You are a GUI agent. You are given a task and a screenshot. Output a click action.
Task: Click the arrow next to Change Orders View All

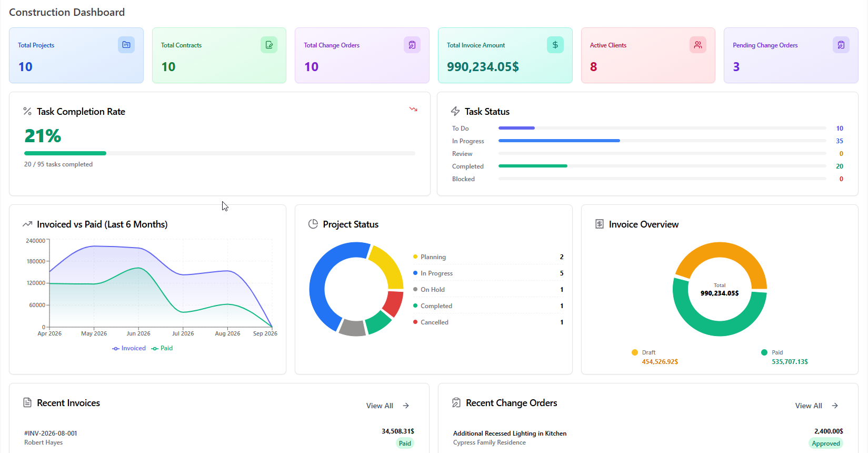(835, 406)
